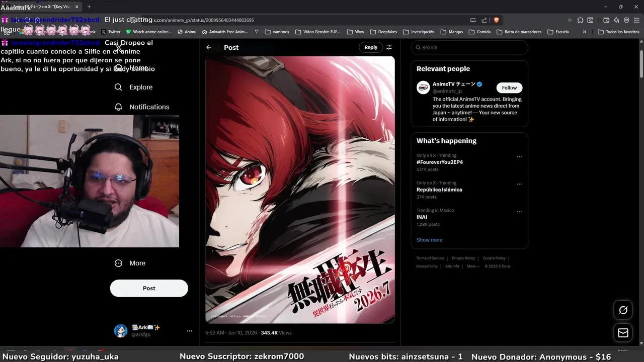Open Brave Shields lion icon
Image resolution: width=644 pixels, height=362 pixels.
[497, 20]
